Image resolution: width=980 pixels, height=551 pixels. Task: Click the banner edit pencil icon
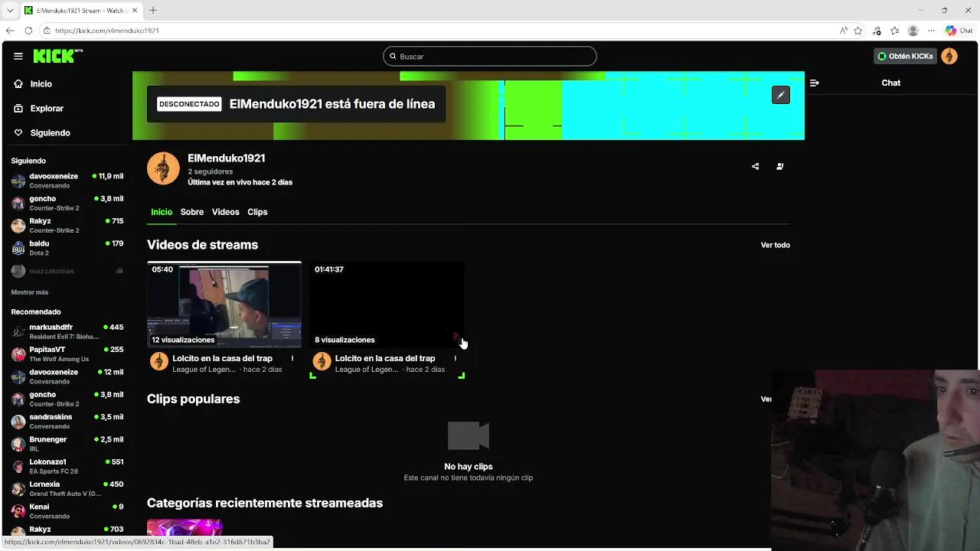coord(780,95)
